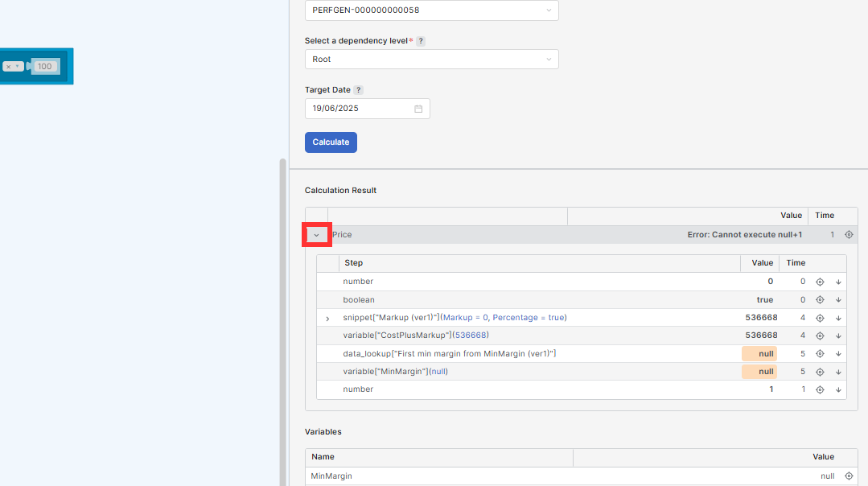
Task: Open the calendar icon in Target Date field
Action: click(418, 109)
